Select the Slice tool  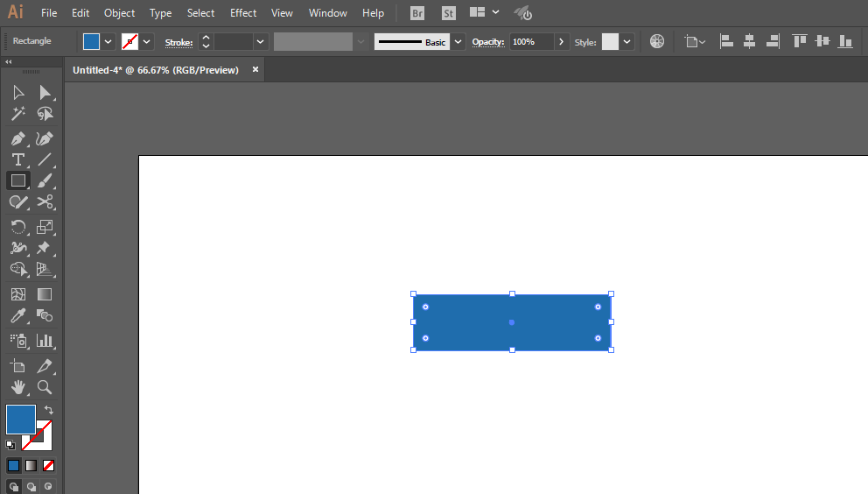pyautogui.click(x=45, y=366)
